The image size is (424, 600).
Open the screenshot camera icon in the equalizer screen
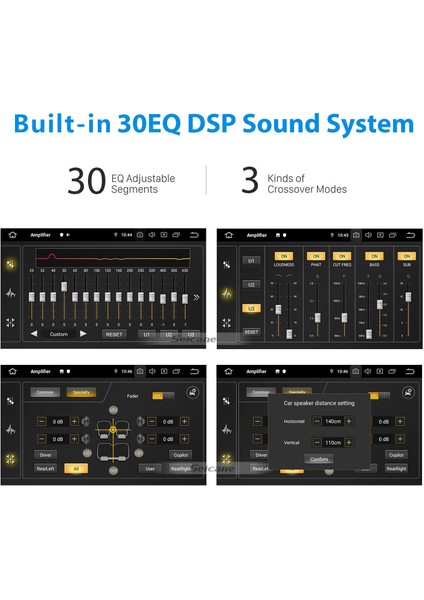[x=140, y=235]
